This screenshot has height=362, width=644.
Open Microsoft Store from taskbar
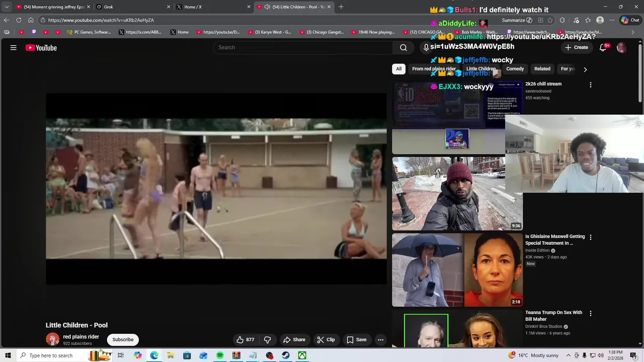[x=187, y=355]
